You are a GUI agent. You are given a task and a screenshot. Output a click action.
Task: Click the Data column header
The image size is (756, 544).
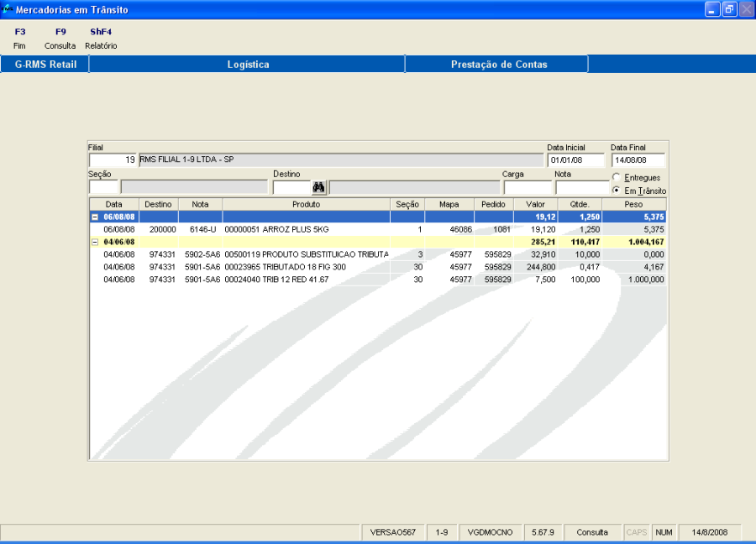point(114,204)
